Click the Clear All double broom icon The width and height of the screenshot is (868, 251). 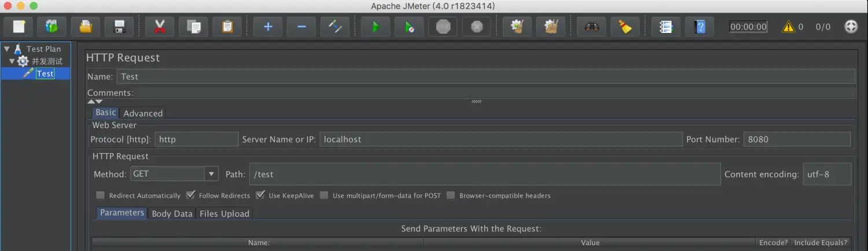click(x=550, y=27)
